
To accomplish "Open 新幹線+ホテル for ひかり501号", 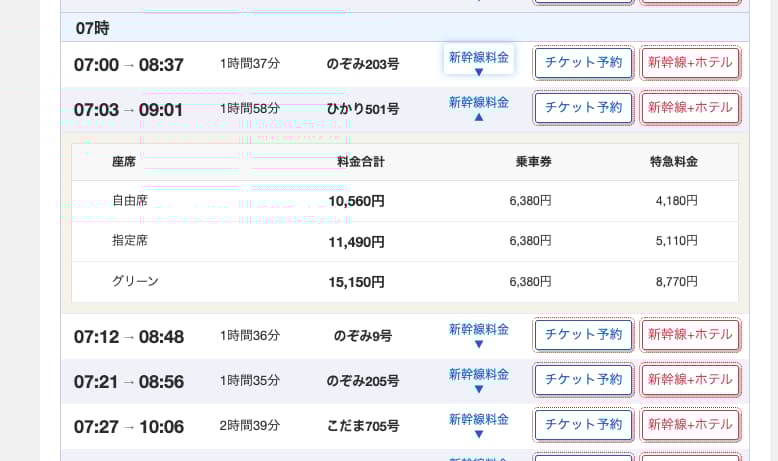I will [x=690, y=108].
